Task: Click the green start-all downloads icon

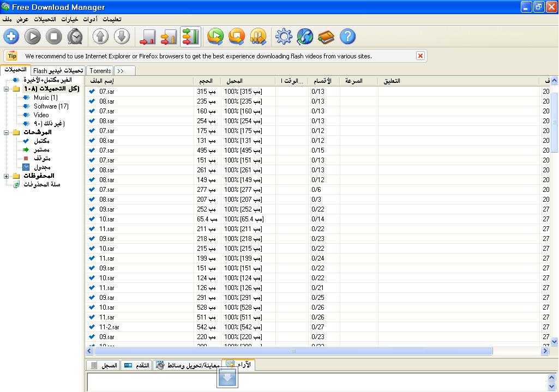Action: (x=215, y=37)
